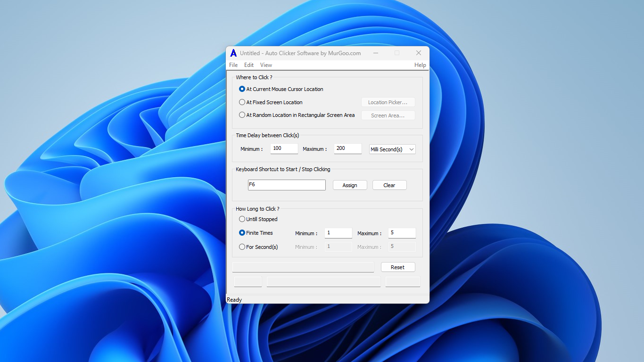
Task: Open the Location Picker
Action: coord(388,102)
